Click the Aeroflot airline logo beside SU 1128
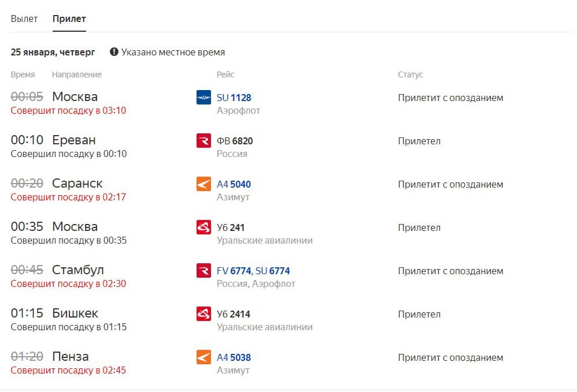 click(x=203, y=98)
